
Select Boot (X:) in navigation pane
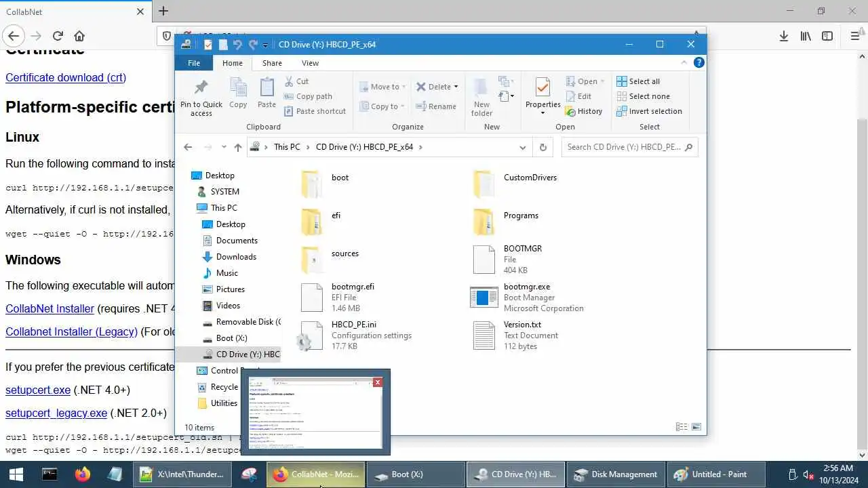[x=231, y=338]
